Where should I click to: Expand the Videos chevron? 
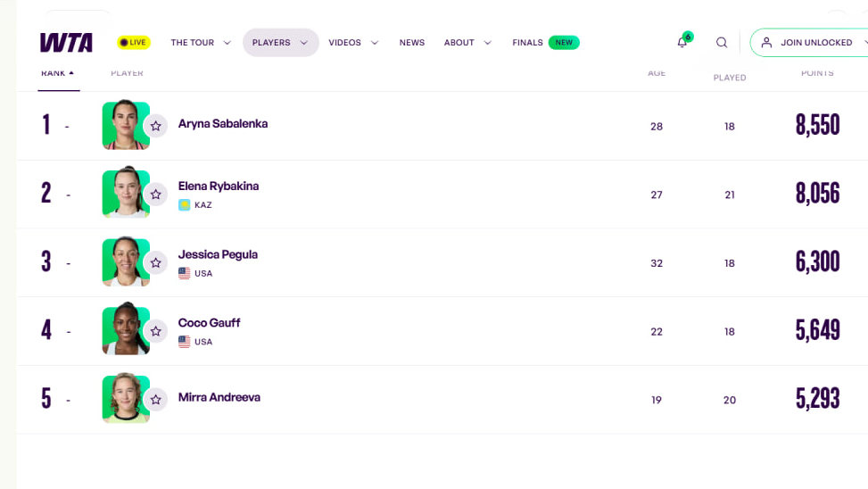click(375, 43)
